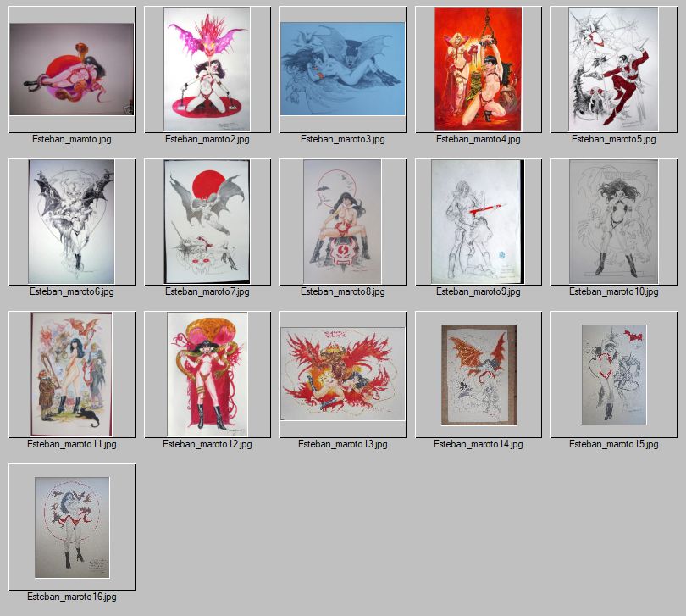This screenshot has width=686, height=616.
Task: Click the file name Esteban_maroto14.jpg
Action: pyautogui.click(x=479, y=444)
